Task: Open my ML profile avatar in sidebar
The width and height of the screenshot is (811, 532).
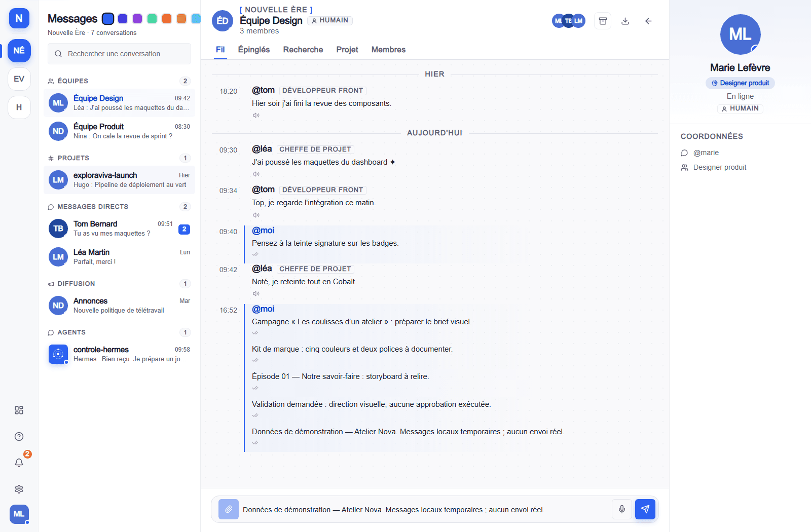Action: point(19,514)
